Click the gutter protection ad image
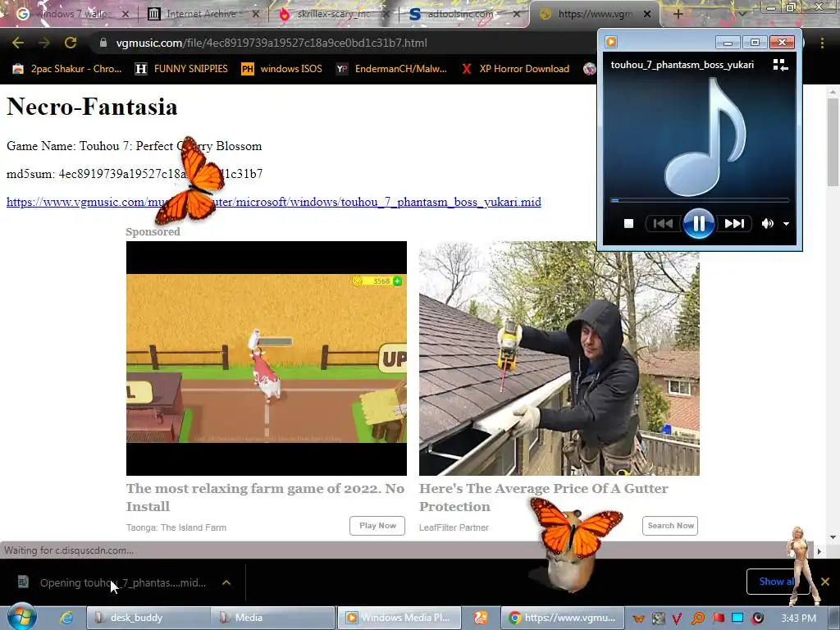Viewport: 840px width, 630px height. [x=559, y=358]
